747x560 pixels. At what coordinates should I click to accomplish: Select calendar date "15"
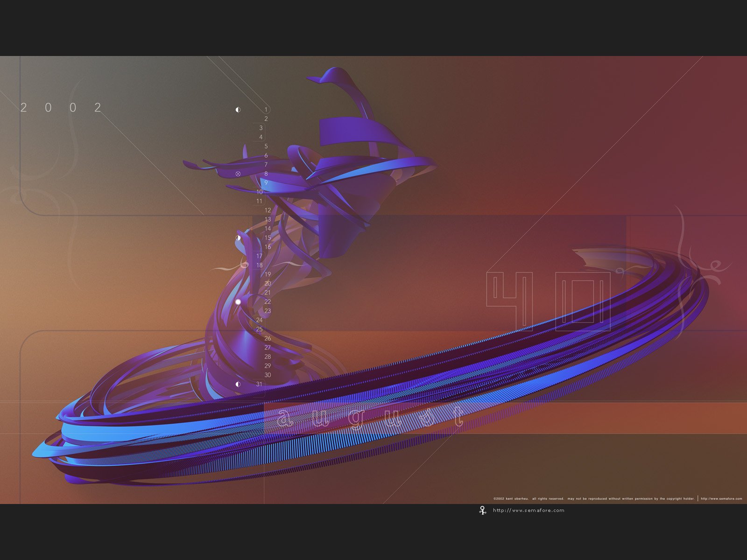tap(268, 238)
